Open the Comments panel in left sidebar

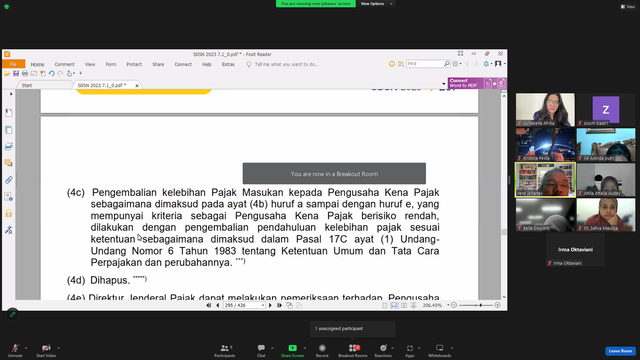coord(9,163)
